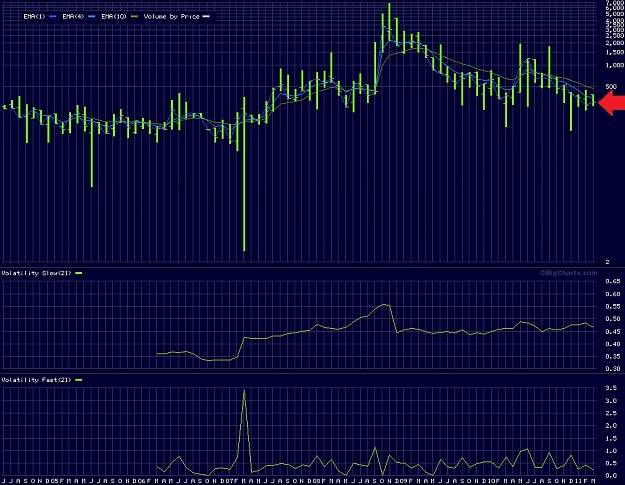This screenshot has height=485, width=625.
Task: Click the purple EMA(1) legend swatch
Action: 53,16
